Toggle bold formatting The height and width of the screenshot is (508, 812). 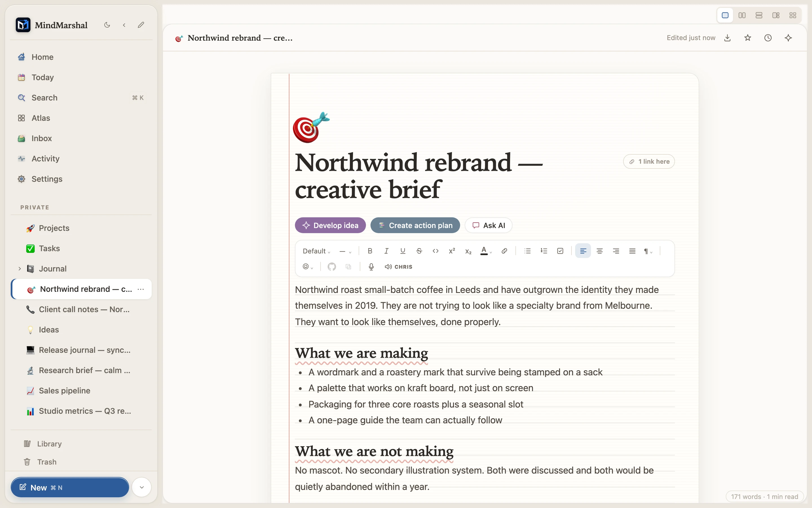point(370,251)
